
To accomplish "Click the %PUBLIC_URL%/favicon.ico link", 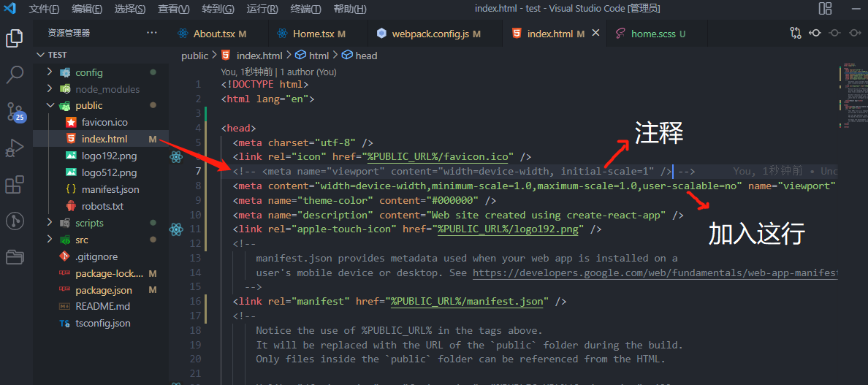I will coord(438,157).
